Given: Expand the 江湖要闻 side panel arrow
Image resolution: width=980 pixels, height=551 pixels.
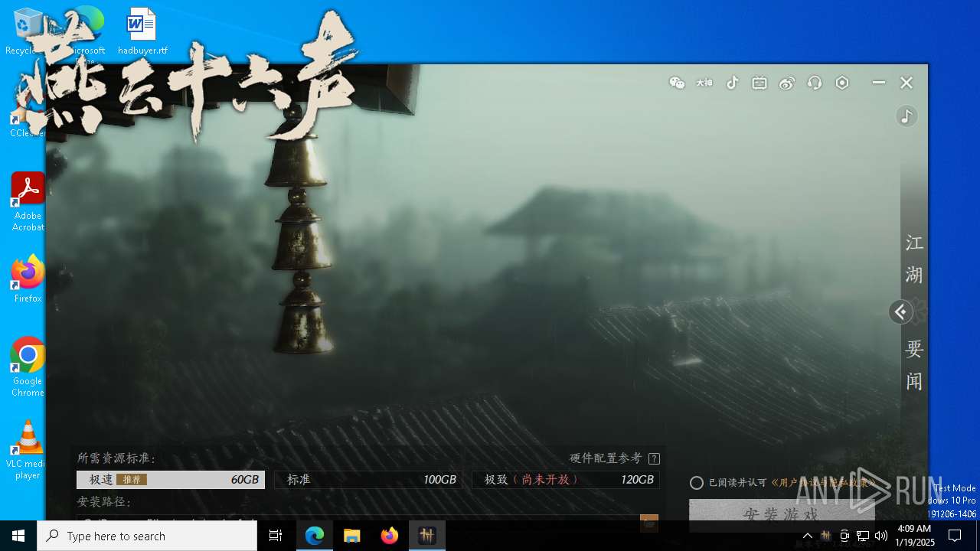Looking at the screenshot, I should point(900,311).
